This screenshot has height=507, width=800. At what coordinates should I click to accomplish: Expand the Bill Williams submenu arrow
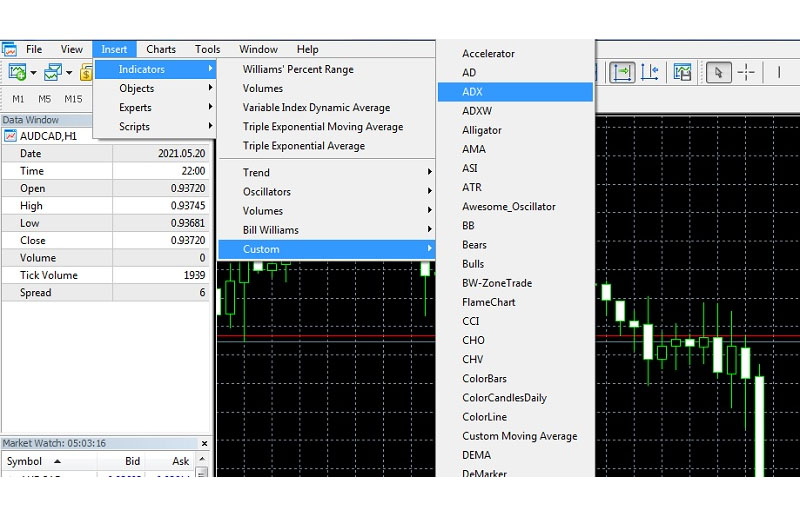tap(430, 229)
